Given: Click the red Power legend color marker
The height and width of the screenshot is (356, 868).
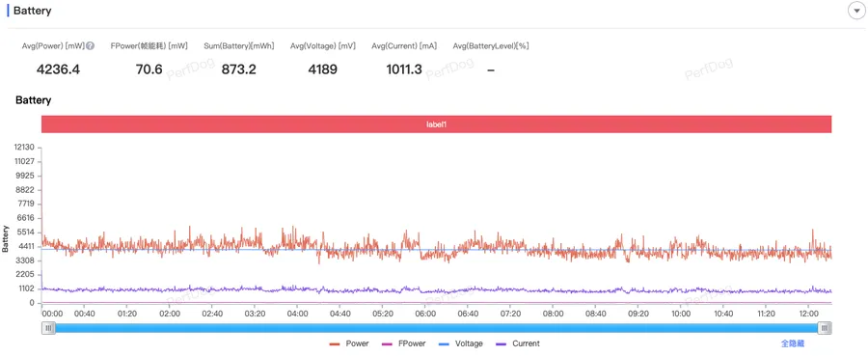Looking at the screenshot, I should tap(335, 344).
